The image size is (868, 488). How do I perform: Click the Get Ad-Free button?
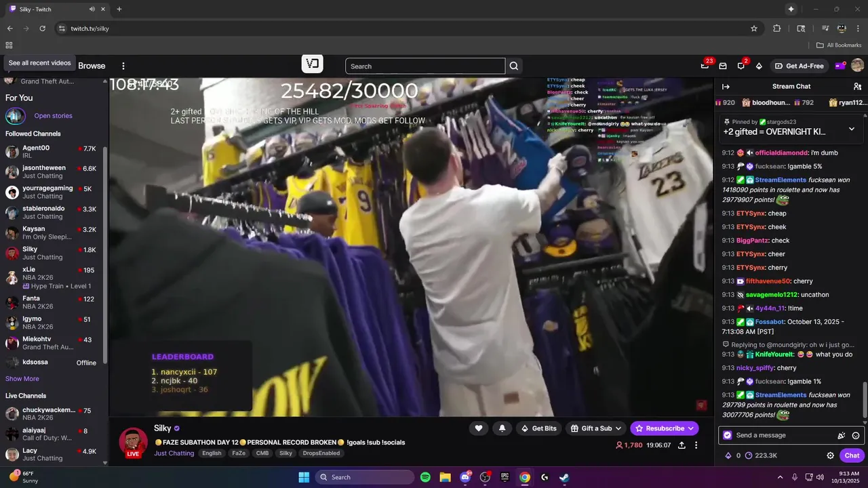[799, 66]
